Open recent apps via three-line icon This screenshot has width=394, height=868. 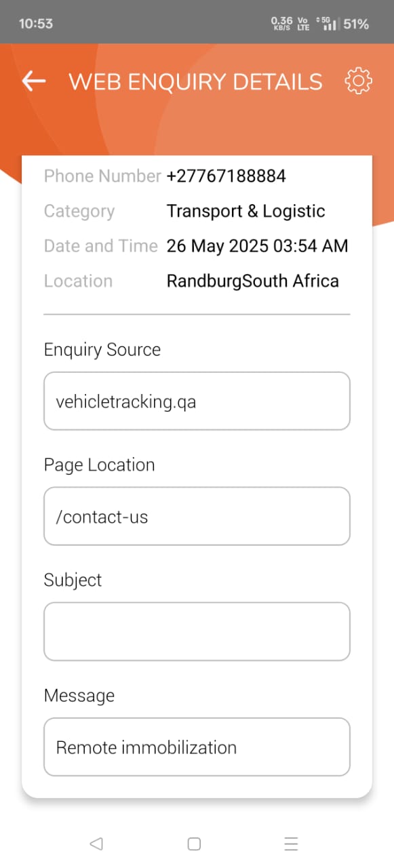[292, 844]
